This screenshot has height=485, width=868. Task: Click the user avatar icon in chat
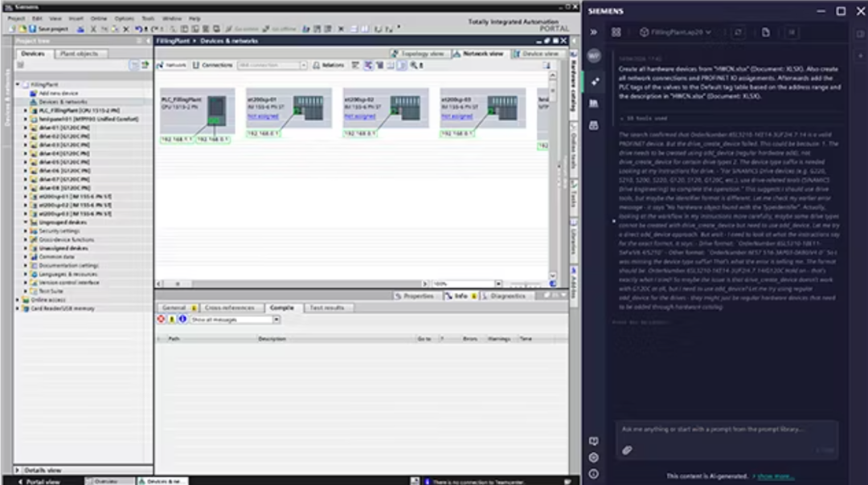tap(594, 56)
